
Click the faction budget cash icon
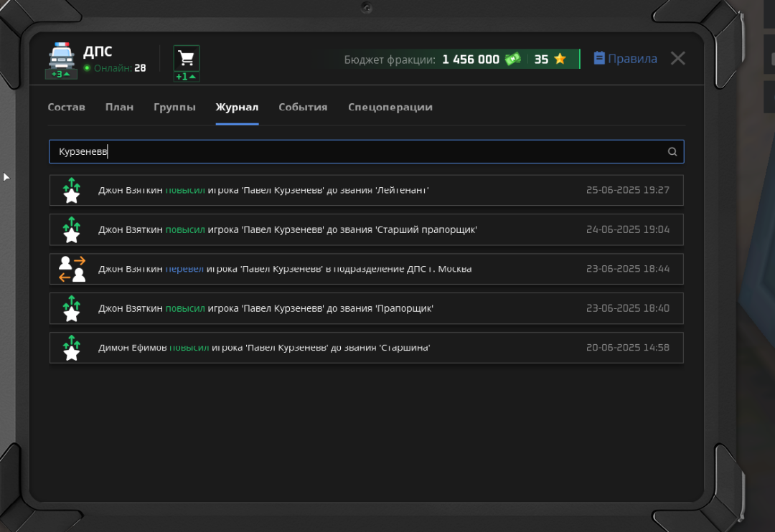click(x=512, y=60)
